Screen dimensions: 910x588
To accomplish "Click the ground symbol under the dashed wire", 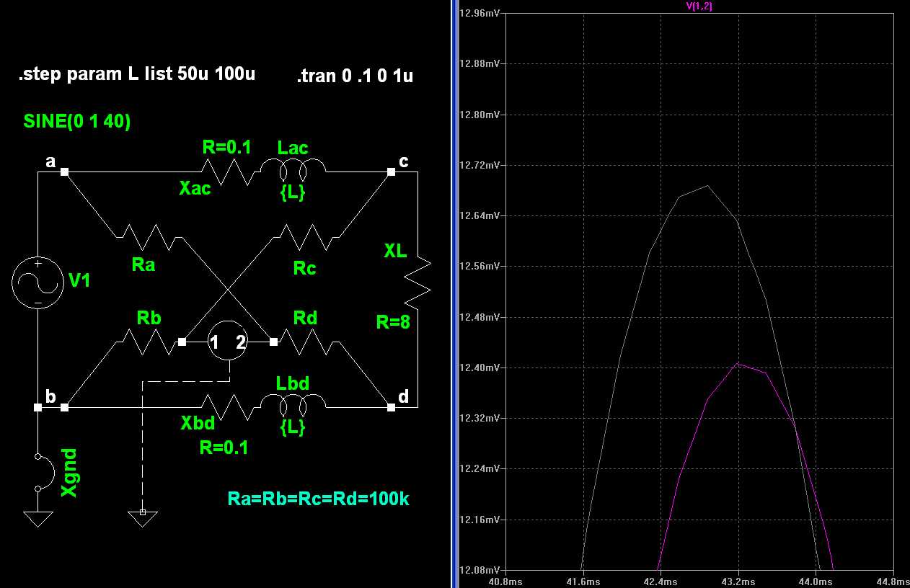I will tap(142, 517).
